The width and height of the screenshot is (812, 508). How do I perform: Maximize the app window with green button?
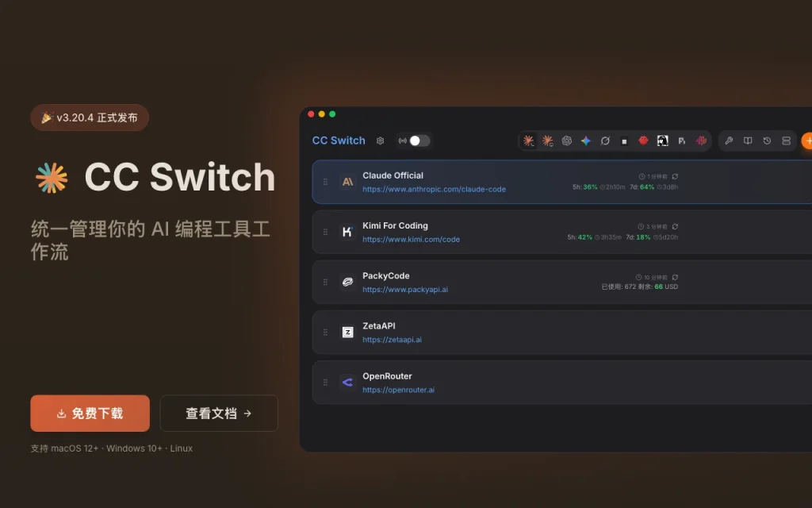[332, 114]
